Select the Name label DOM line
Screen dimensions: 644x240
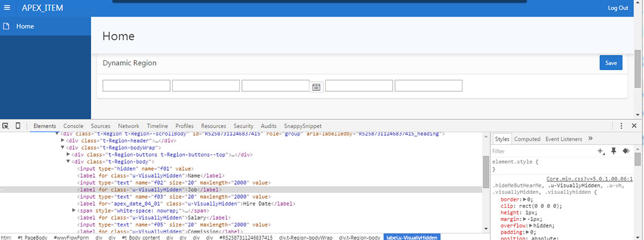[151, 176]
